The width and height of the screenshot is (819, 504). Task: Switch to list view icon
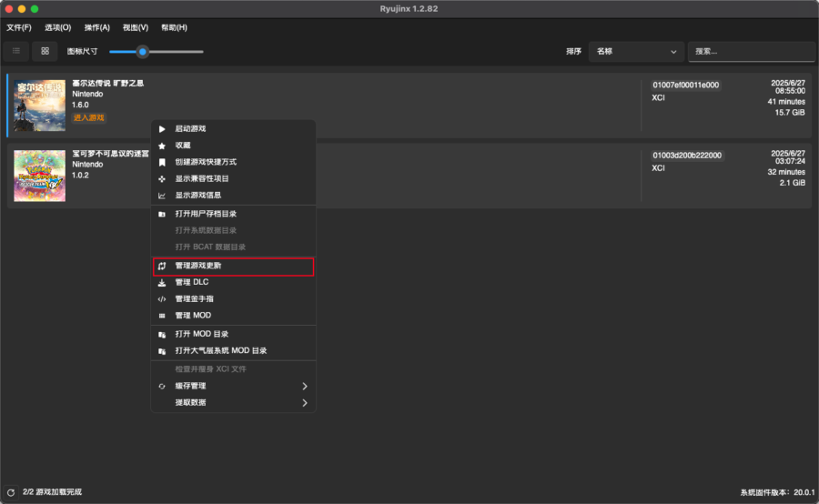click(x=16, y=51)
